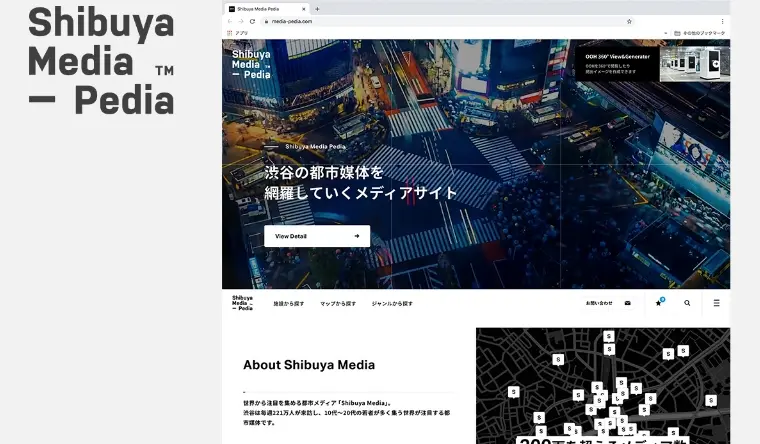Select the Shibuya Media Pedia browser tab

(x=268, y=9)
